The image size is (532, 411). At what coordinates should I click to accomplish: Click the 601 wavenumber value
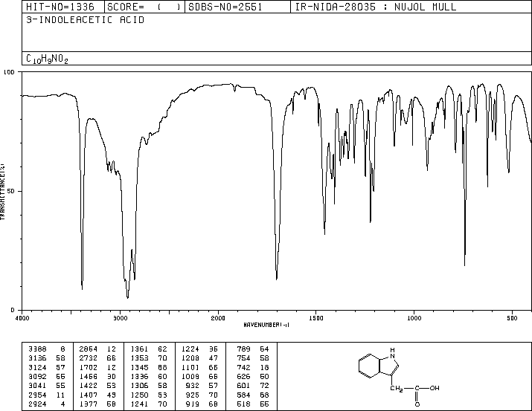(x=243, y=386)
